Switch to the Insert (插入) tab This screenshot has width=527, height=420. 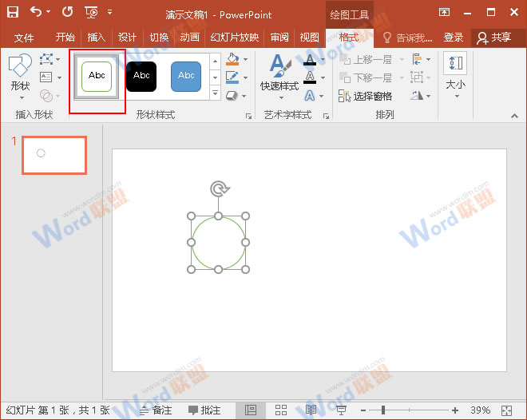(x=97, y=38)
